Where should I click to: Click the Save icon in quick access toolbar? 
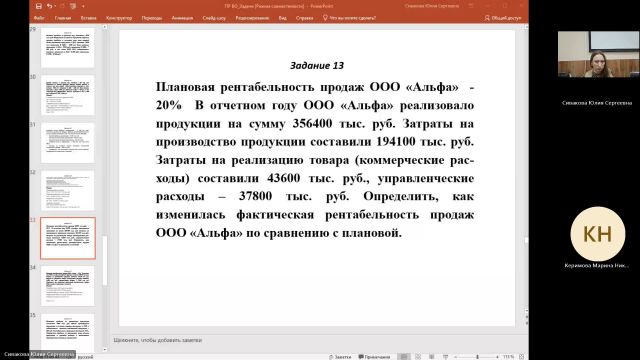click(39, 6)
